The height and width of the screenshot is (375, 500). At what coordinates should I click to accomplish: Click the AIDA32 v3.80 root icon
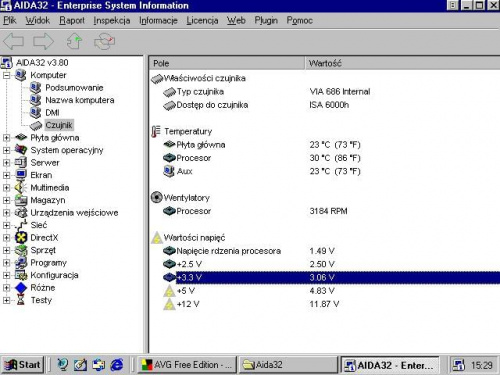(7, 63)
